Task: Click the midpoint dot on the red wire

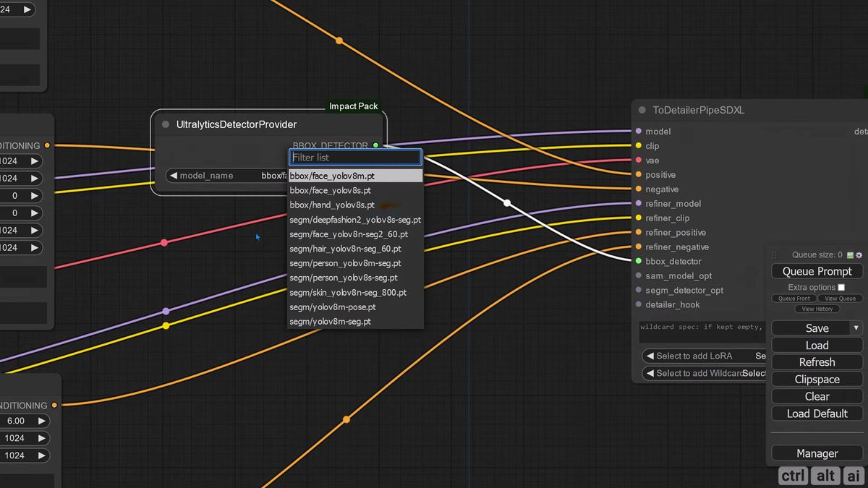Action: point(164,243)
